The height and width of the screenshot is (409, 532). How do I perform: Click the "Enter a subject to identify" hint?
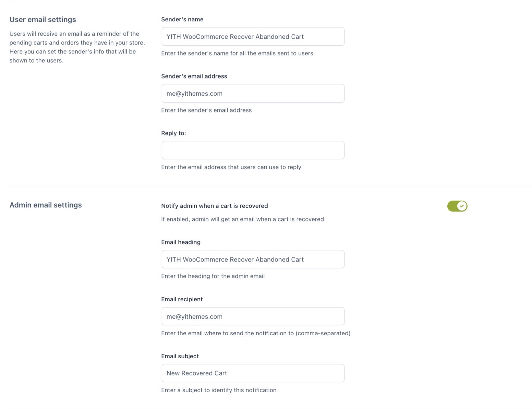(x=219, y=390)
